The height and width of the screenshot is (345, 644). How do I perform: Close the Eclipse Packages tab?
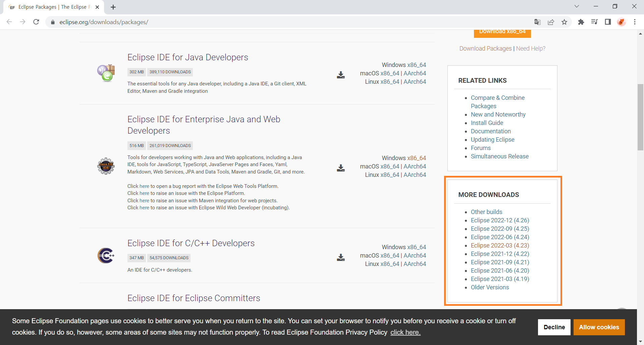pos(97,7)
